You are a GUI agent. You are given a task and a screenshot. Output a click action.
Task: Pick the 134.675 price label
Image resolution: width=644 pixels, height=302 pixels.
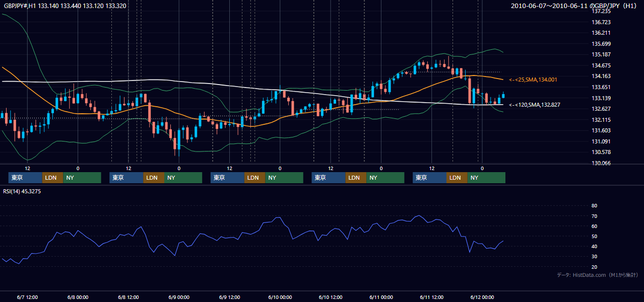click(601, 65)
